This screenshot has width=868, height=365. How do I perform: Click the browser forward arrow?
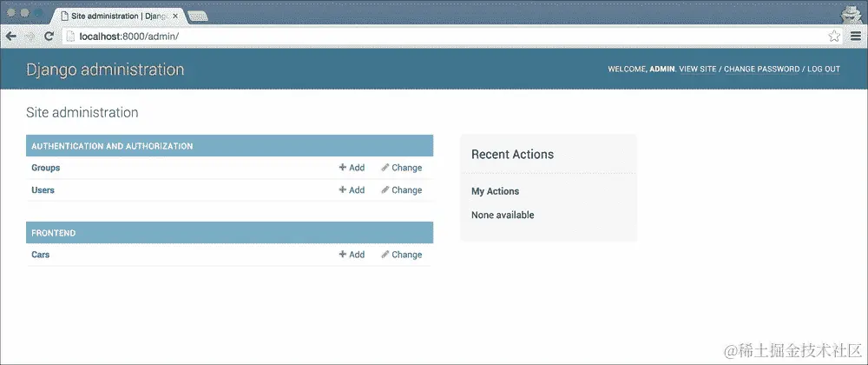coord(30,36)
